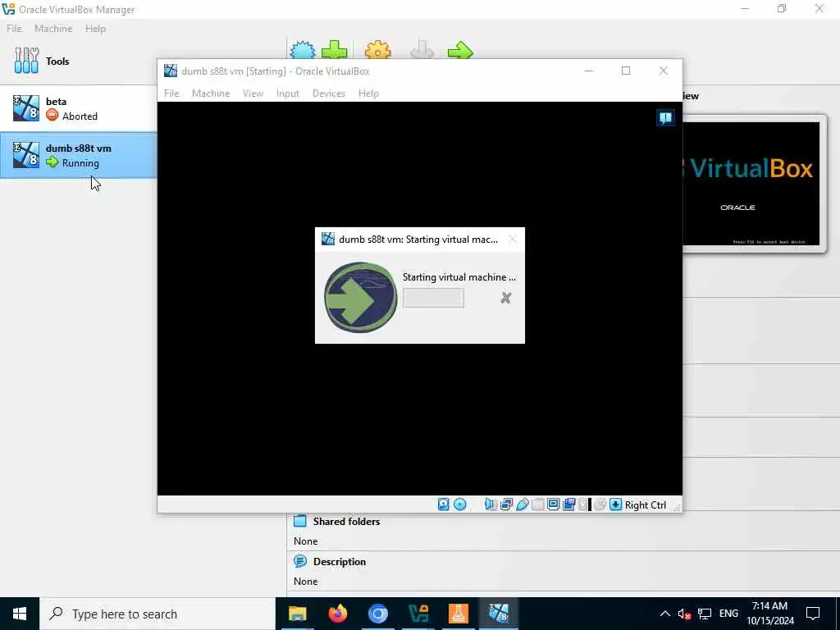The image size is (840, 630).
Task: Click the Description section header
Action: (339, 561)
